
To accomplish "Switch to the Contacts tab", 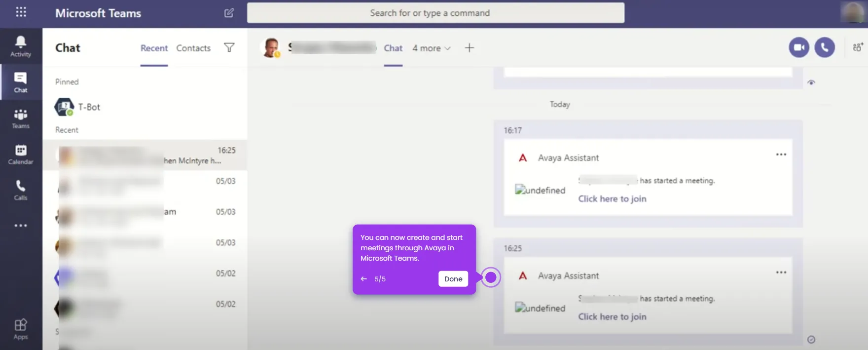I will coord(193,48).
